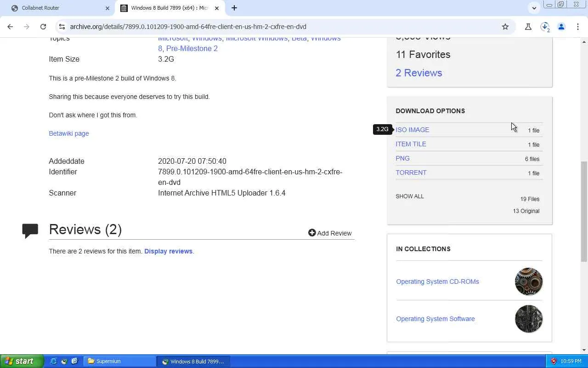Follow the Betawiki page link
Screen dimensions: 588x368
tap(69, 133)
